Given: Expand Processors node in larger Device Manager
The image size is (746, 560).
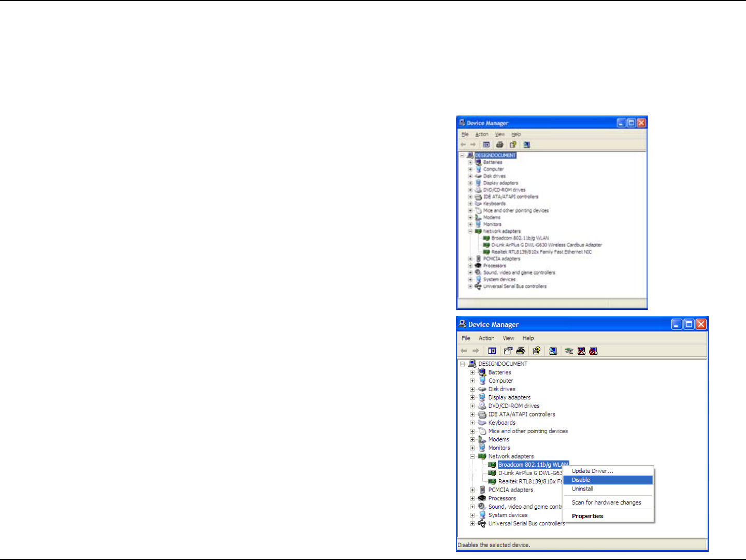Looking at the screenshot, I should coord(472,498).
